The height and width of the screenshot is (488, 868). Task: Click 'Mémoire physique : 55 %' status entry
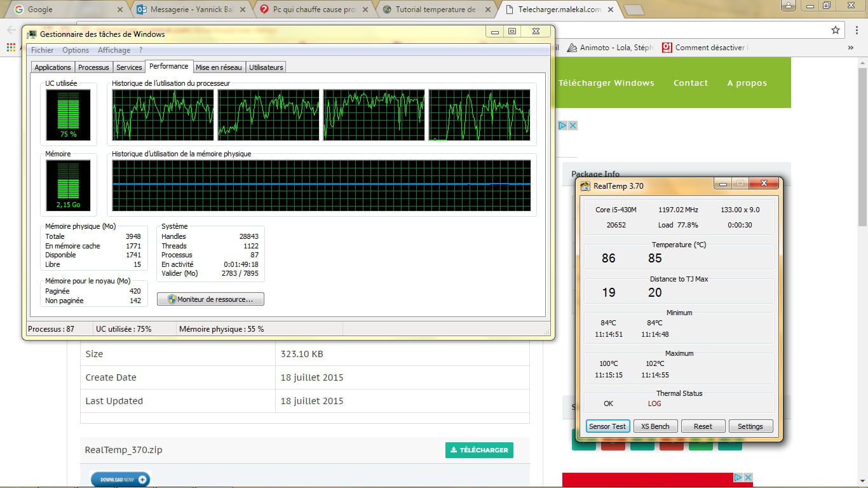click(222, 329)
